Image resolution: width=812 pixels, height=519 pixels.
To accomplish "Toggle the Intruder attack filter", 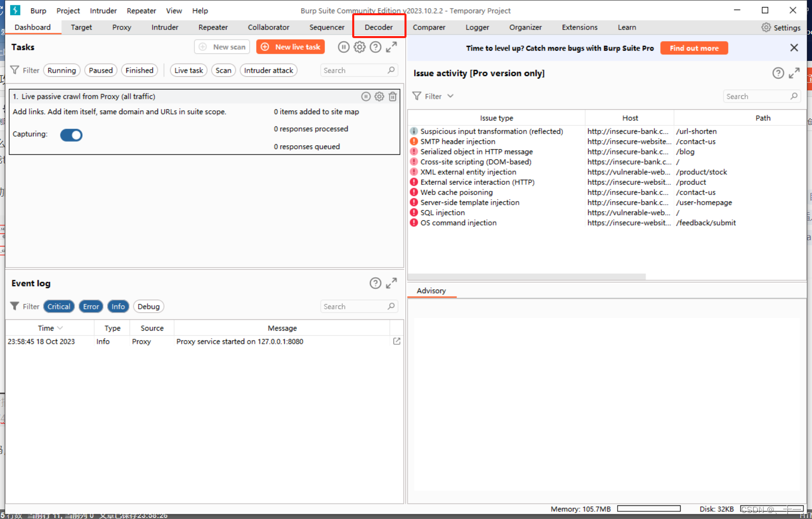I will point(268,71).
